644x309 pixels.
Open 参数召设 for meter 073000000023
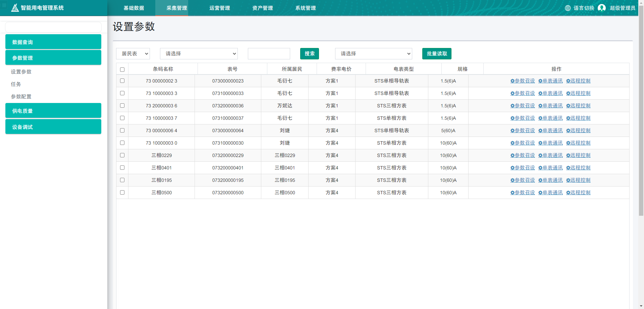point(522,81)
